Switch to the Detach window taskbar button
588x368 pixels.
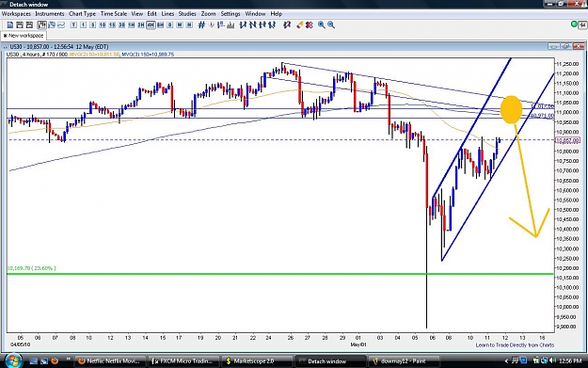(330, 361)
